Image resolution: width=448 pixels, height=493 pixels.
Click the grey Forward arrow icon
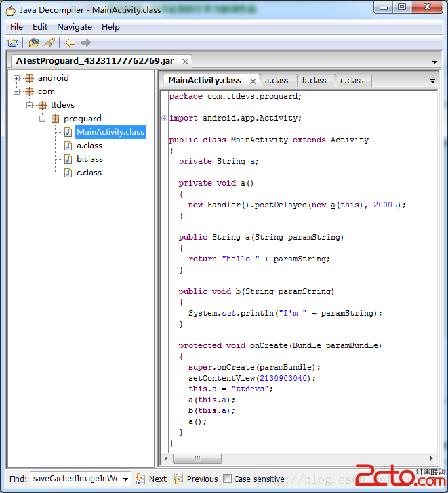click(x=86, y=43)
